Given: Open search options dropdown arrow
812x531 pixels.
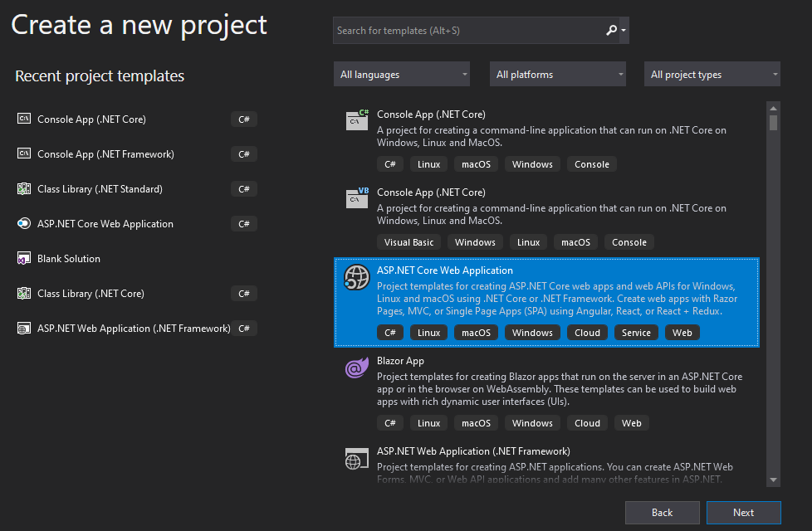Looking at the screenshot, I should (624, 31).
